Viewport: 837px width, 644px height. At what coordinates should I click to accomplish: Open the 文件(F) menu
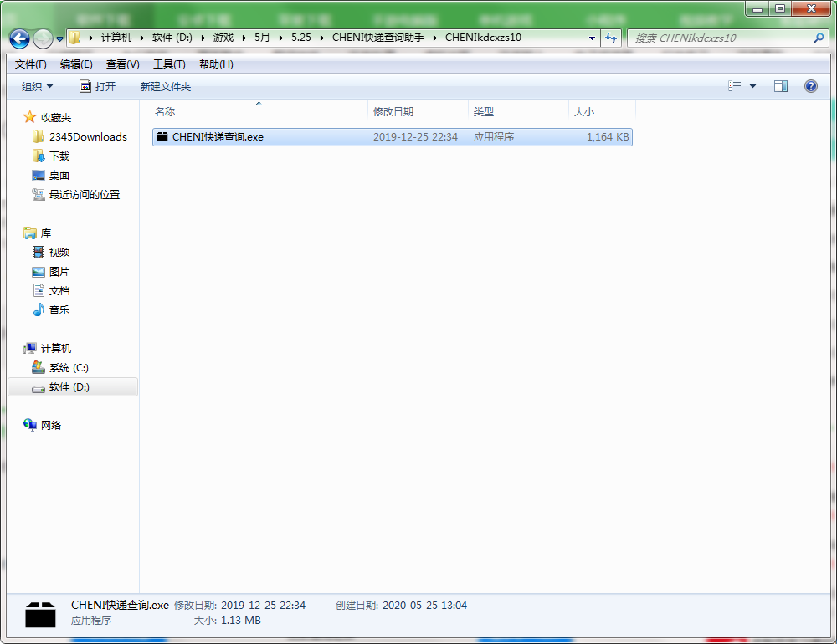pyautogui.click(x=30, y=64)
